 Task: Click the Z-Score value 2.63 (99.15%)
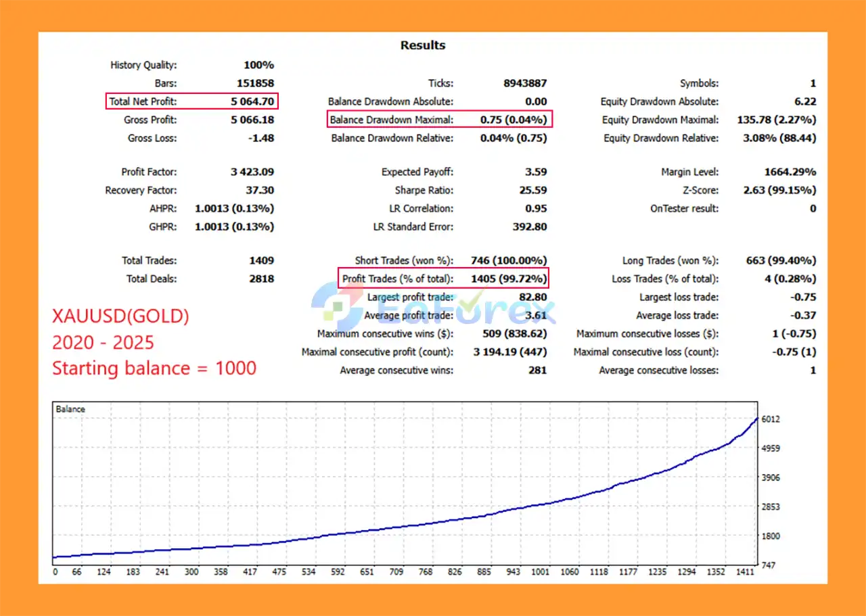coord(779,190)
